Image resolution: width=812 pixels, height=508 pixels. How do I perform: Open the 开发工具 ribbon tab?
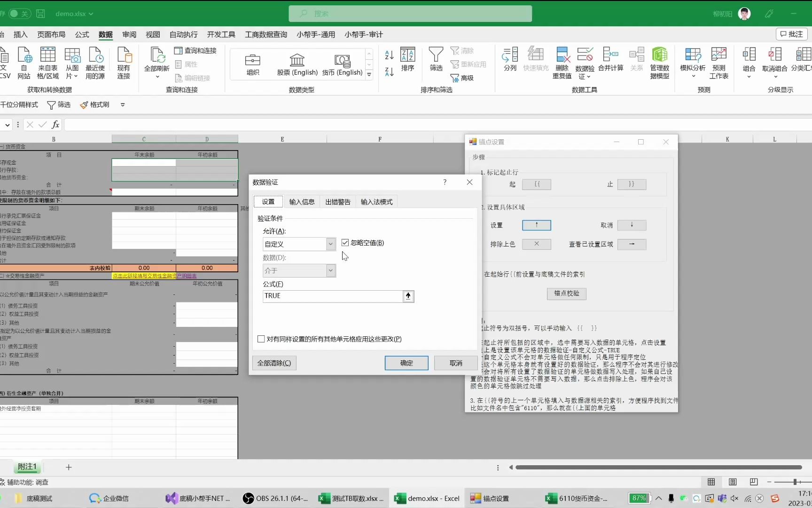coord(221,34)
